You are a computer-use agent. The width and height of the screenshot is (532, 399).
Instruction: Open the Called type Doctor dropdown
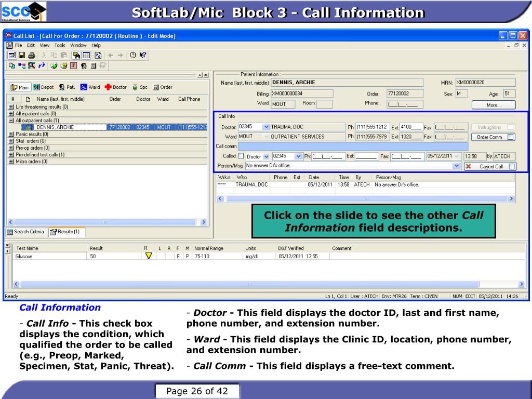[267, 156]
